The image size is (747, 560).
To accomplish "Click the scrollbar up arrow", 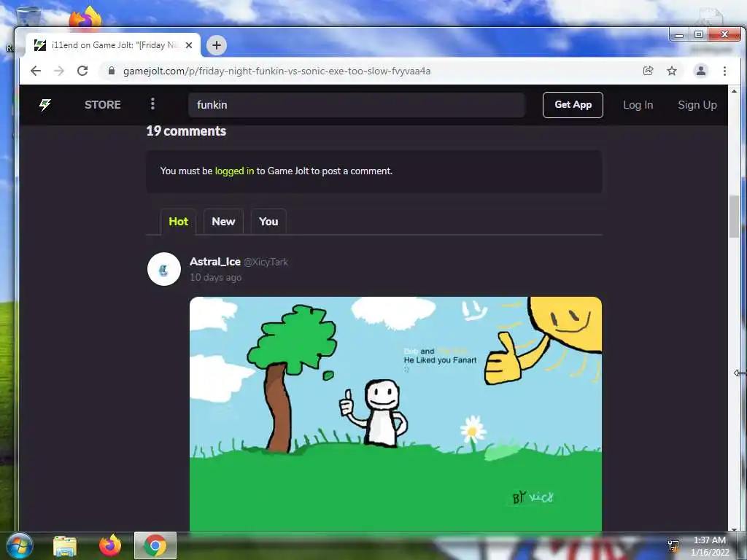I will [734, 91].
